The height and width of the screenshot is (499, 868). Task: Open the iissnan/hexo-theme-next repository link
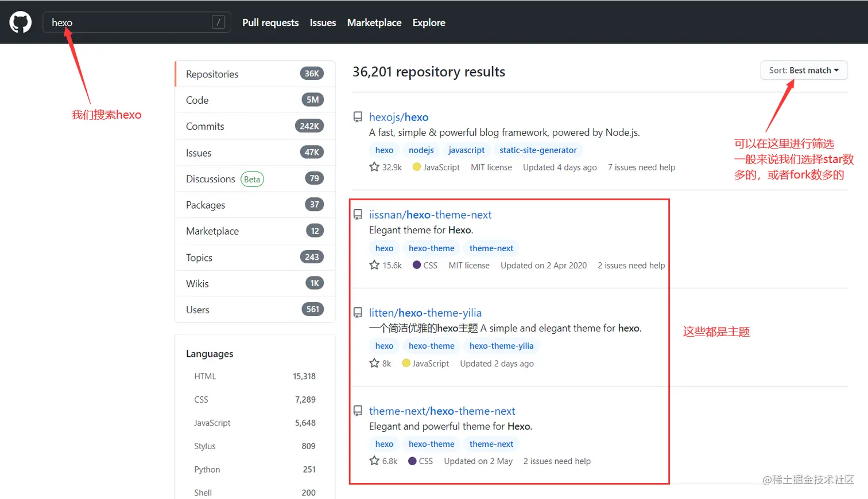(x=431, y=215)
